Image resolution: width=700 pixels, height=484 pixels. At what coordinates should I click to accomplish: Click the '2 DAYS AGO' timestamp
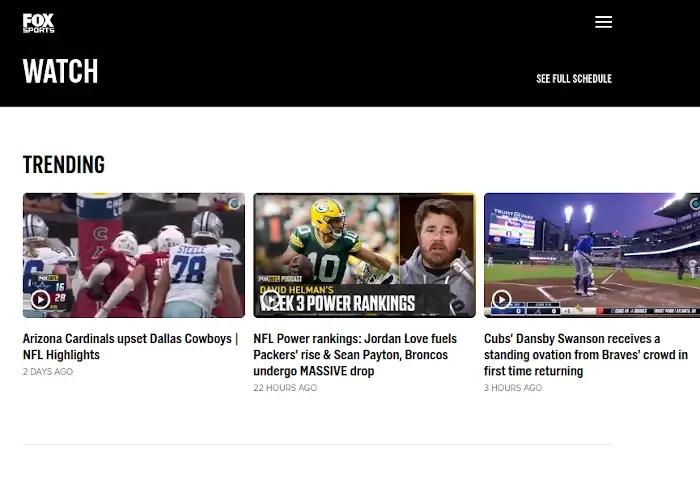(48, 371)
